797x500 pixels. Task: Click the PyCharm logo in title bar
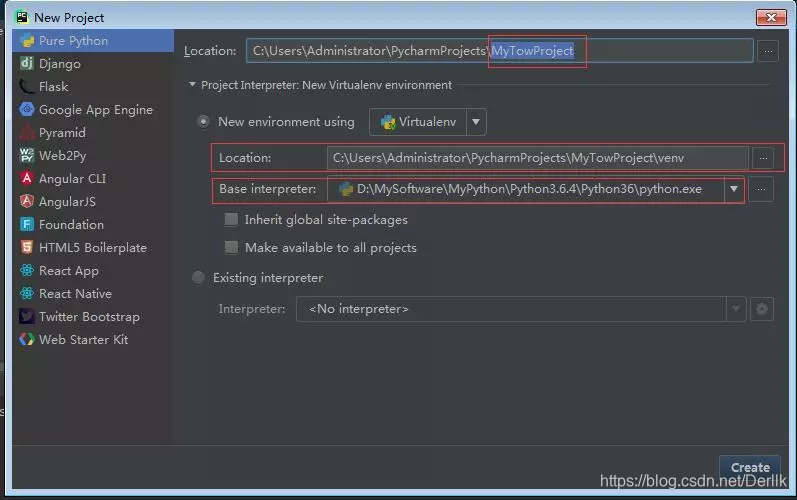(x=22, y=17)
